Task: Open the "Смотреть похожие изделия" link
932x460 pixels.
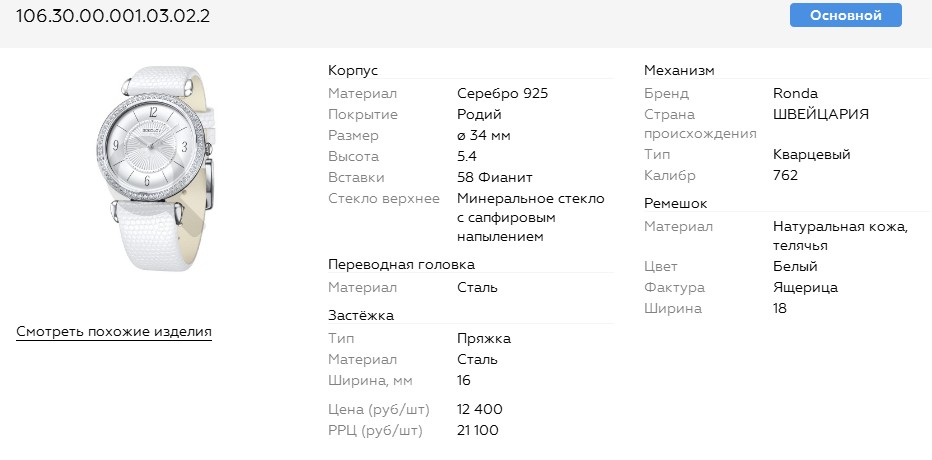Action: [114, 332]
